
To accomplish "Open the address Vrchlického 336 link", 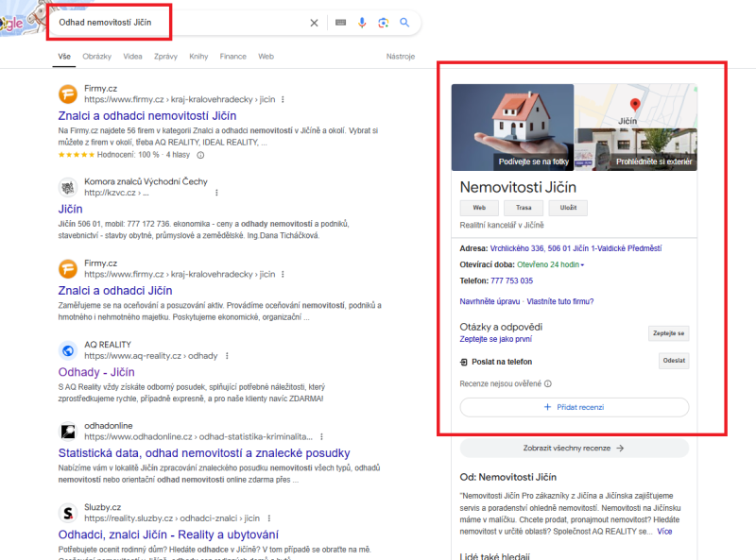I will tap(576, 248).
